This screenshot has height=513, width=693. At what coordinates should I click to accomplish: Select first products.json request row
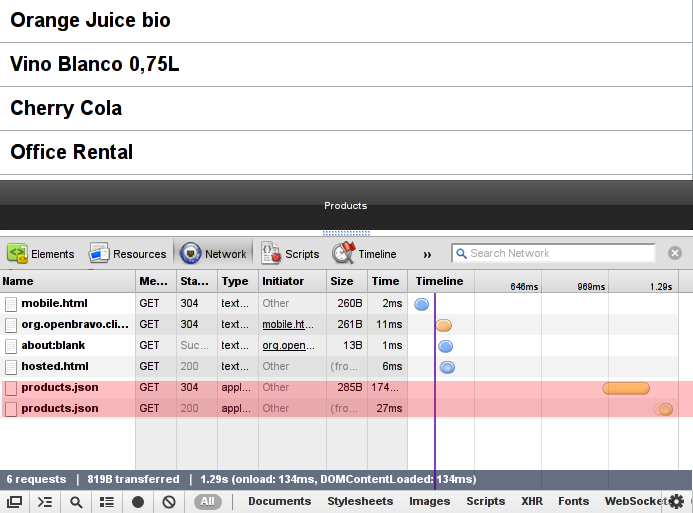point(60,387)
